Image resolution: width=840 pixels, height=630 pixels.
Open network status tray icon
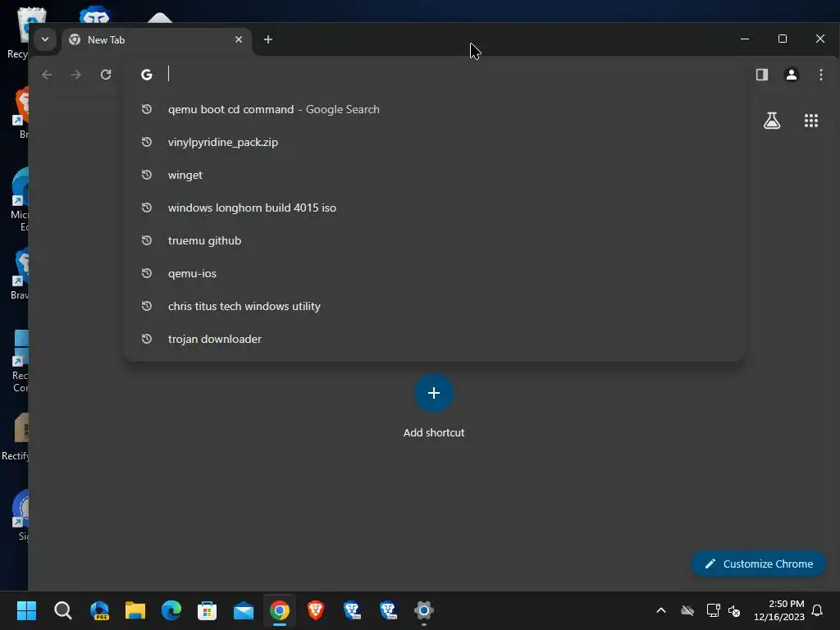click(x=713, y=610)
